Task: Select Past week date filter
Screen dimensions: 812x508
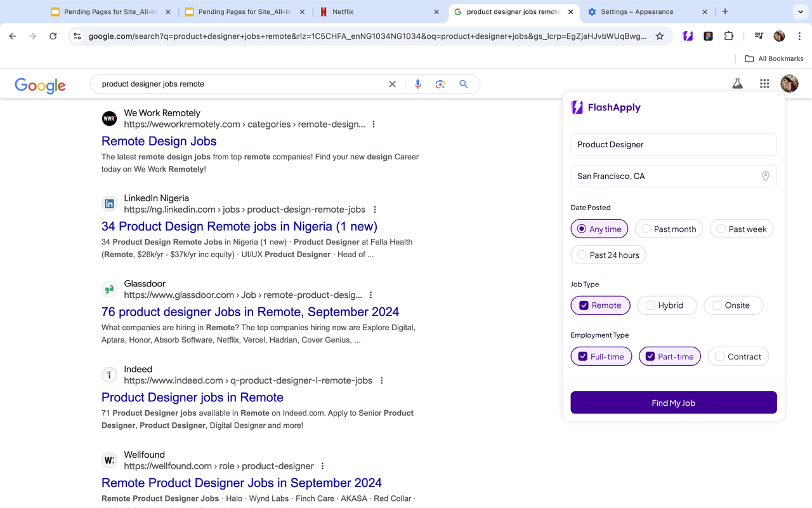Action: pos(741,229)
